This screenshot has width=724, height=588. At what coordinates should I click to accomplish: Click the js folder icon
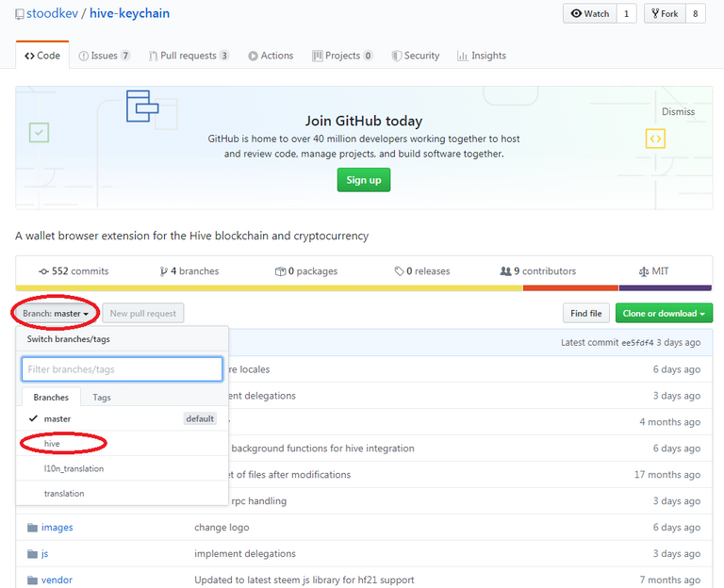pyautogui.click(x=32, y=553)
